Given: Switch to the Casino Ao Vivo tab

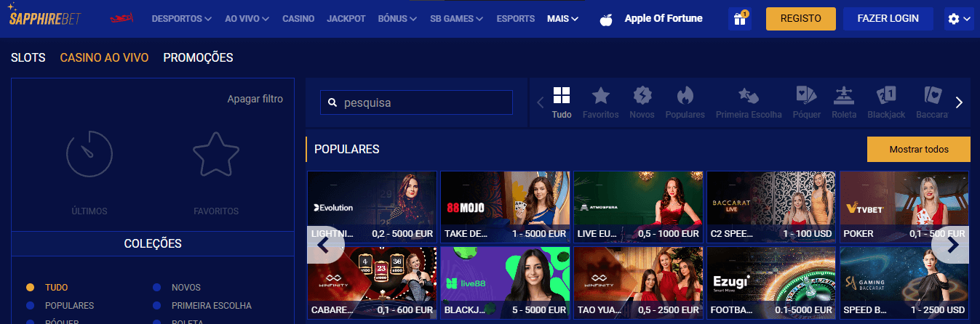Looking at the screenshot, I should point(105,57).
